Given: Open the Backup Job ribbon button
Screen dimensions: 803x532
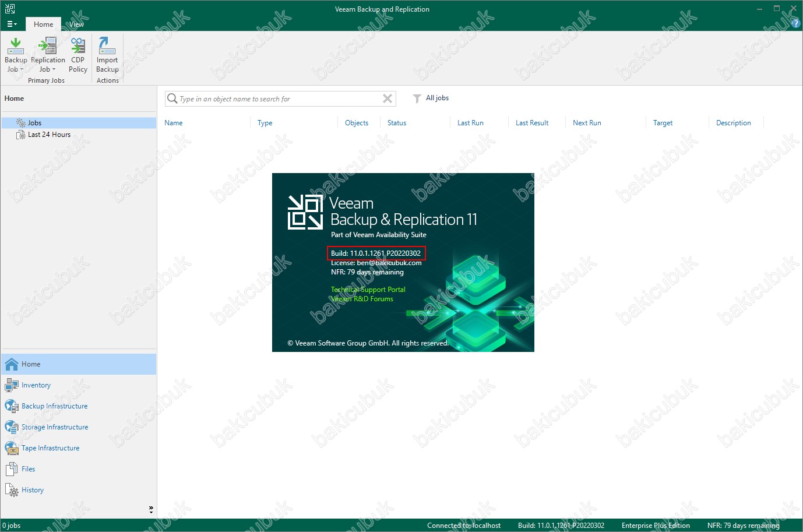Looking at the screenshot, I should click(16, 55).
